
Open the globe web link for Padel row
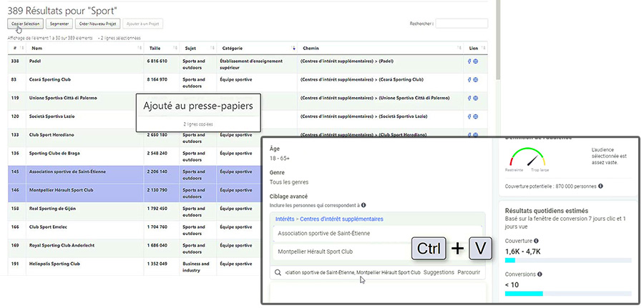click(475, 61)
